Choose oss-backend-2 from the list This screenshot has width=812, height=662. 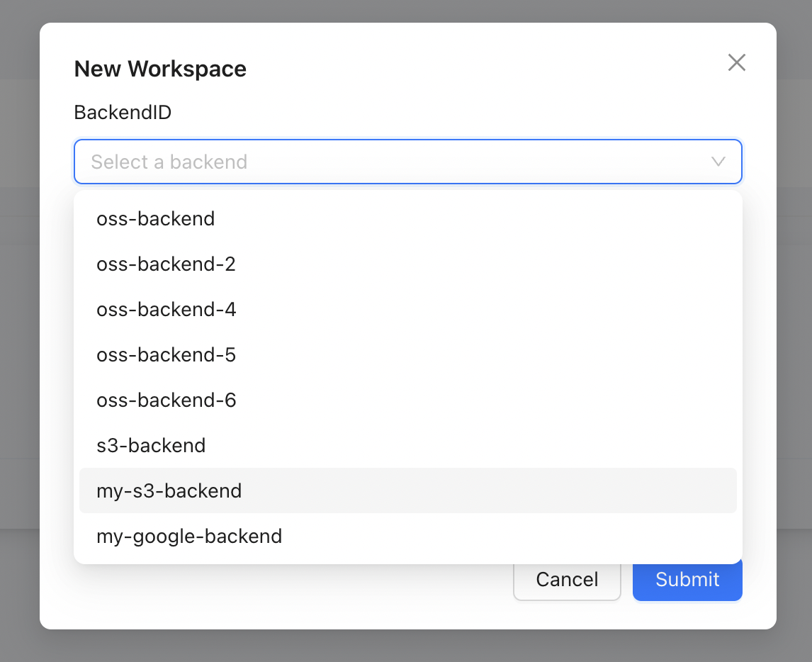166,264
